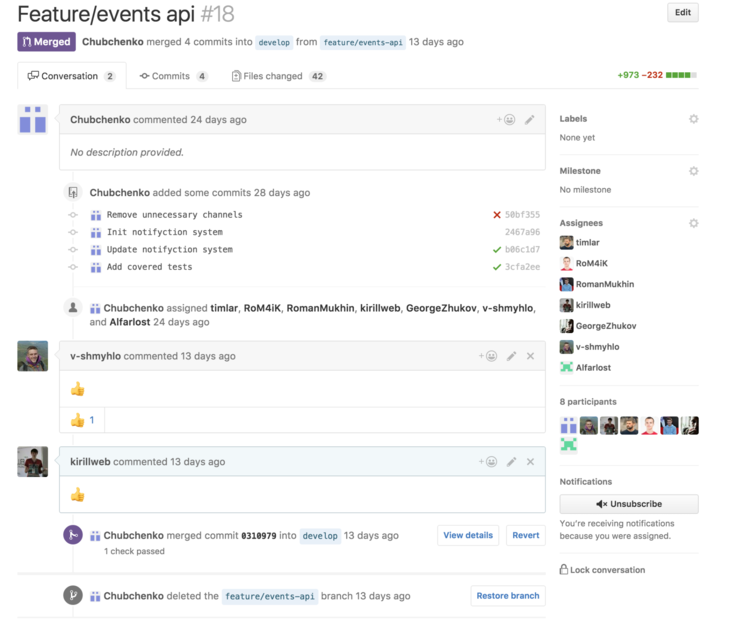This screenshot has width=730, height=626.
Task: Expand View details for merged commit
Action: tap(468, 535)
